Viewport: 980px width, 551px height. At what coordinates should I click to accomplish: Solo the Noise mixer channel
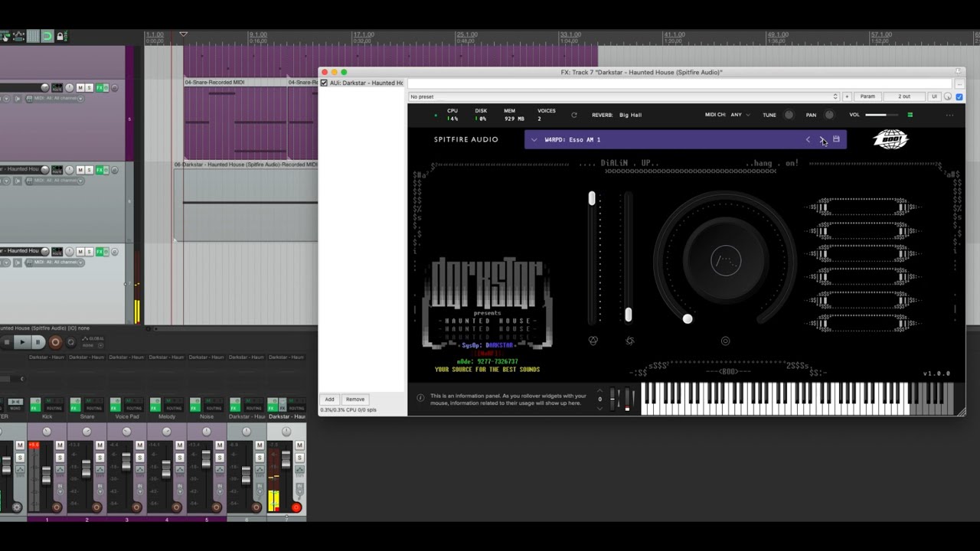(x=220, y=458)
